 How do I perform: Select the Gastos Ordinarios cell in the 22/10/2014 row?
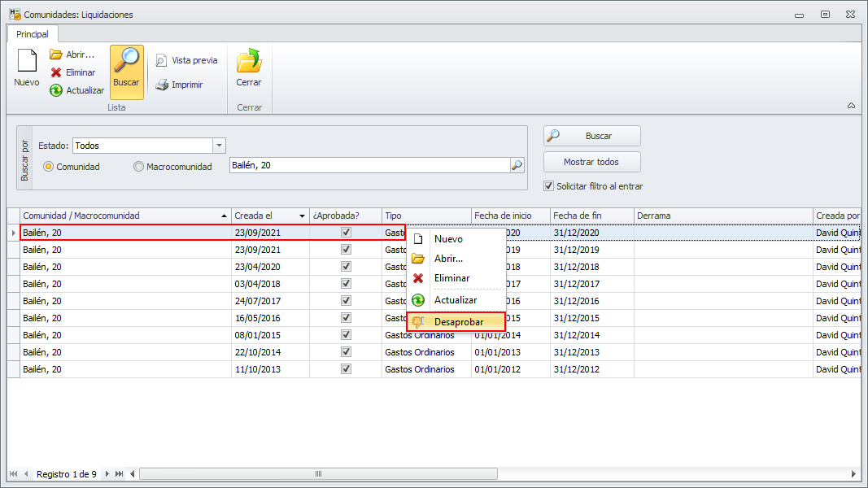pos(426,352)
